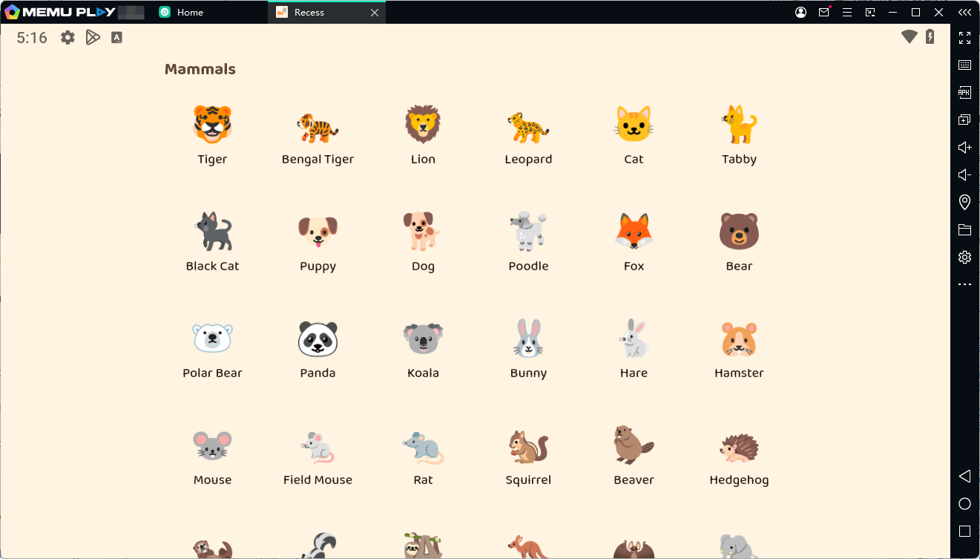Tap the Hedgehog icon
980x559 pixels.
point(739,447)
